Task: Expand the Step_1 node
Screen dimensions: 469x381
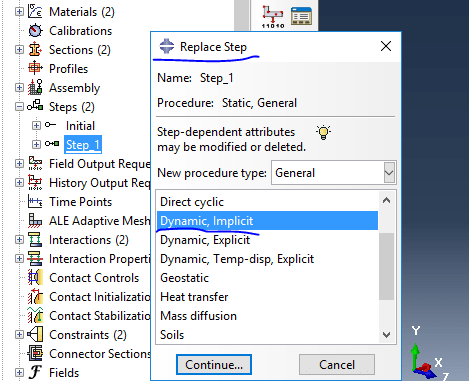Action: point(36,145)
